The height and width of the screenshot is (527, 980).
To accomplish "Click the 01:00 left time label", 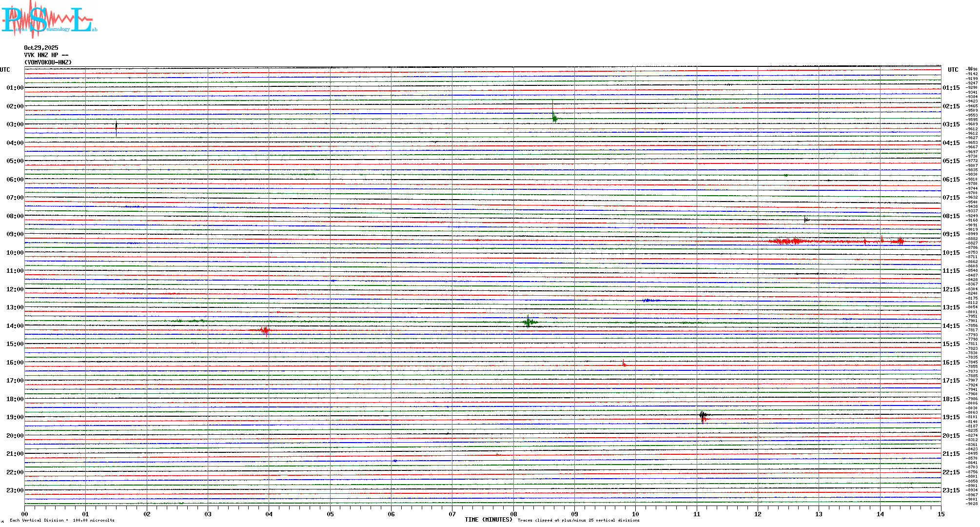I will tap(15, 88).
